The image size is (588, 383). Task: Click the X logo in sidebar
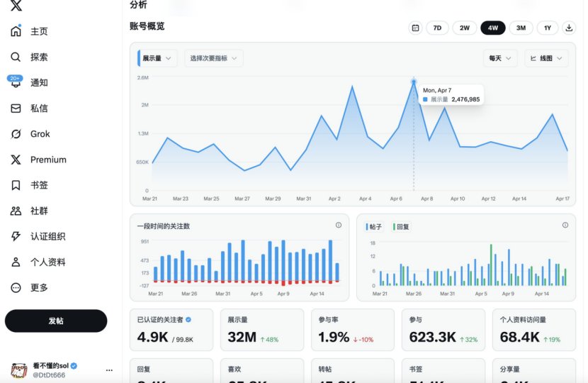coord(16,5)
